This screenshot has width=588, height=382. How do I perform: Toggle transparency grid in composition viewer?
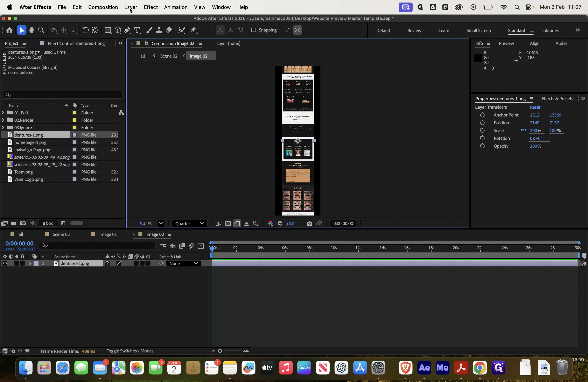[x=227, y=223]
